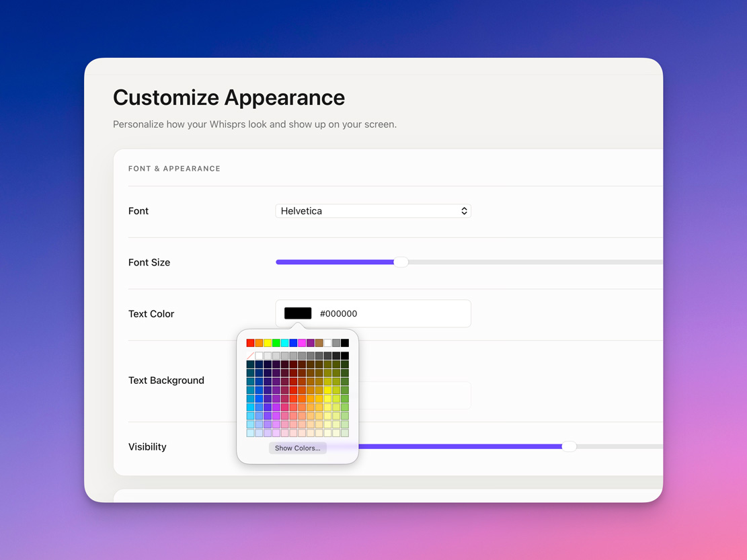Click the "Personalize how your Whisprs look" subtitle
This screenshot has width=747, height=560.
pyautogui.click(x=255, y=124)
